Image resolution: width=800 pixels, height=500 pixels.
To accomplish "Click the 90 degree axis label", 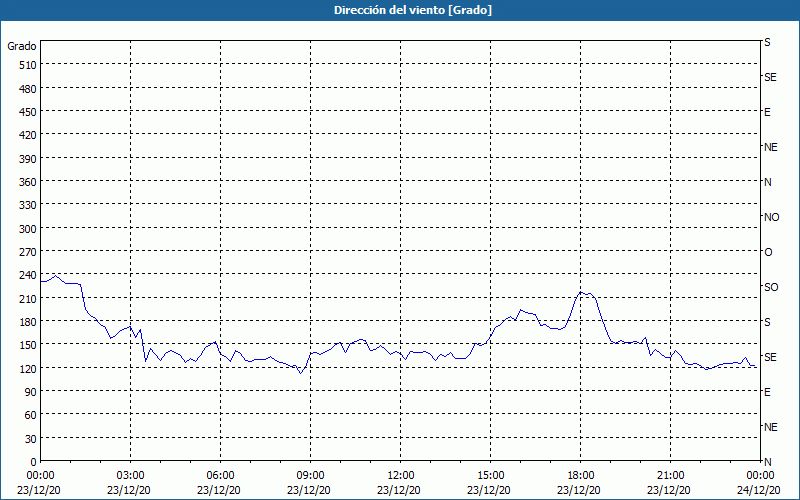I will [x=31, y=391].
